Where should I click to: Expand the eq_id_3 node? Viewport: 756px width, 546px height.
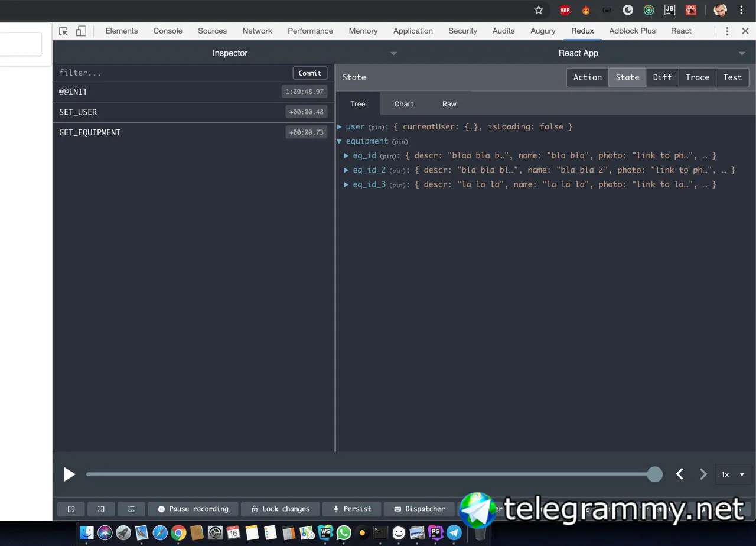347,185
